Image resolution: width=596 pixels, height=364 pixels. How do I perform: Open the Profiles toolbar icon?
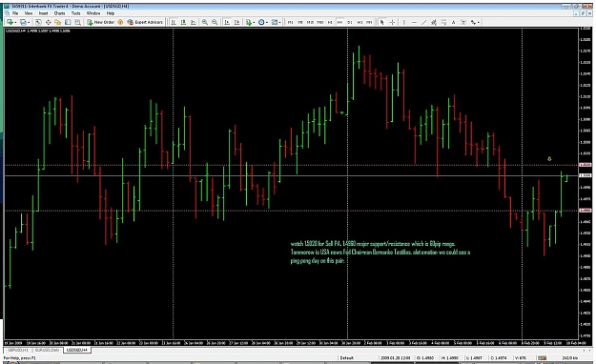tap(23, 23)
